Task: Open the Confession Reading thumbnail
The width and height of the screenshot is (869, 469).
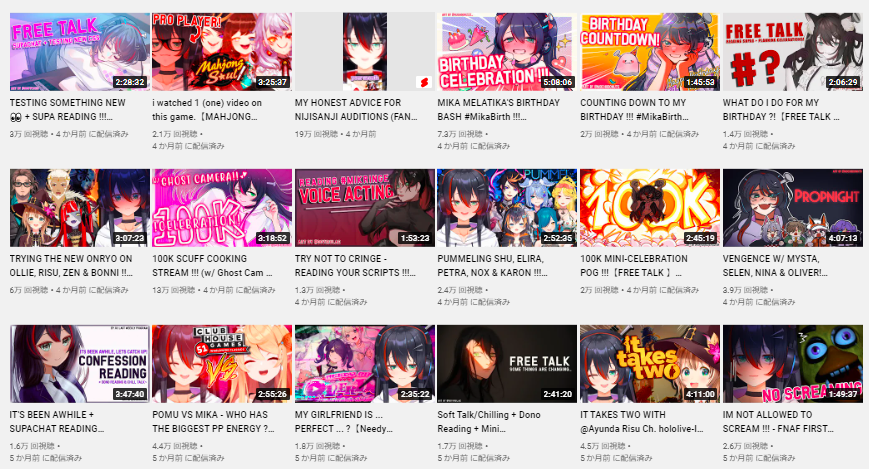Action: 79,364
